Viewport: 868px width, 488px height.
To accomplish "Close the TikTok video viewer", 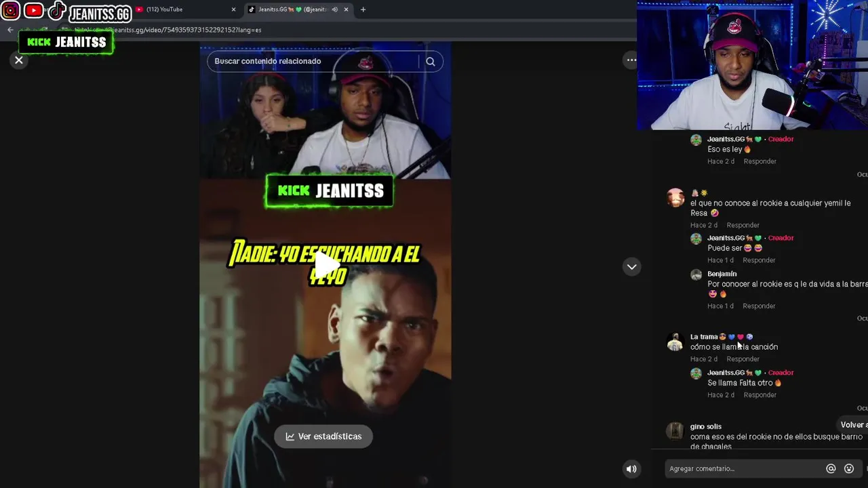I will [19, 60].
